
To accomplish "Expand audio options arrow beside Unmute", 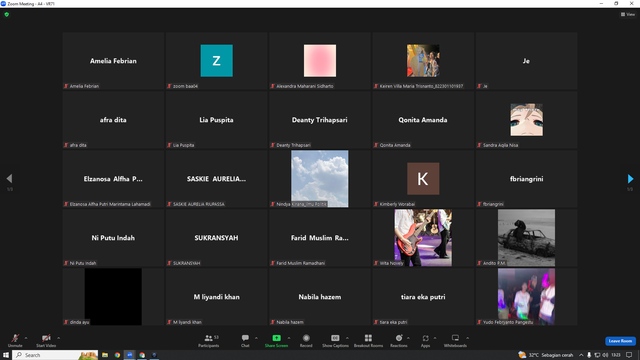I will point(26,338).
